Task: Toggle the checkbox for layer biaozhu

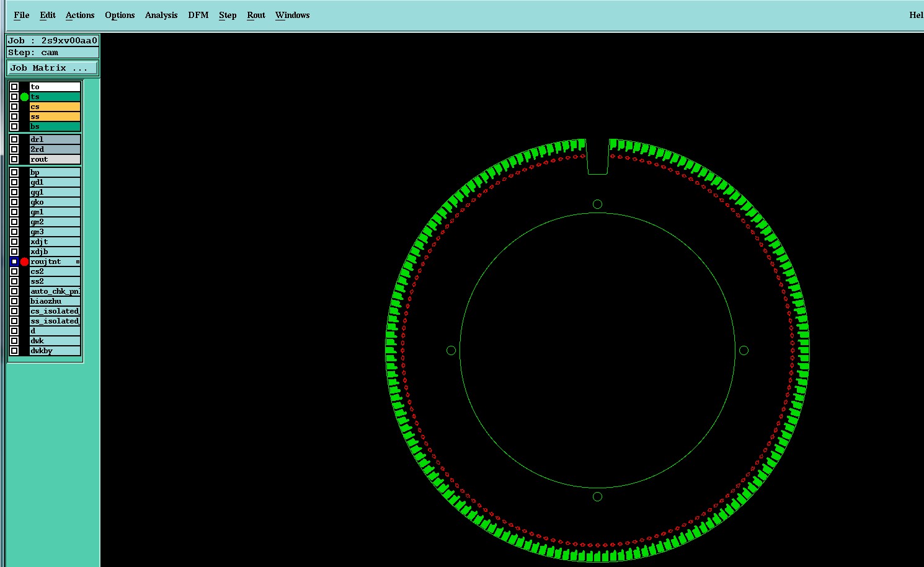Action: click(14, 301)
